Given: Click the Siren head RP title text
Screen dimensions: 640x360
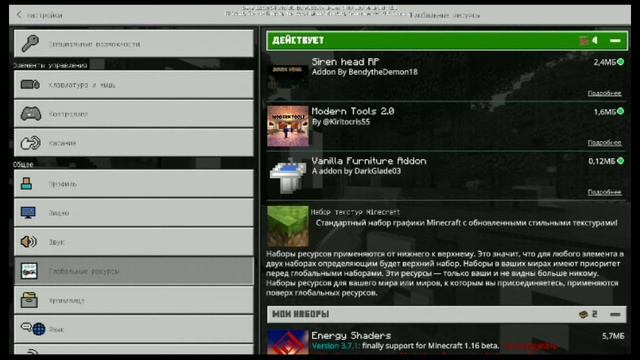Looking at the screenshot, I should (345, 62).
